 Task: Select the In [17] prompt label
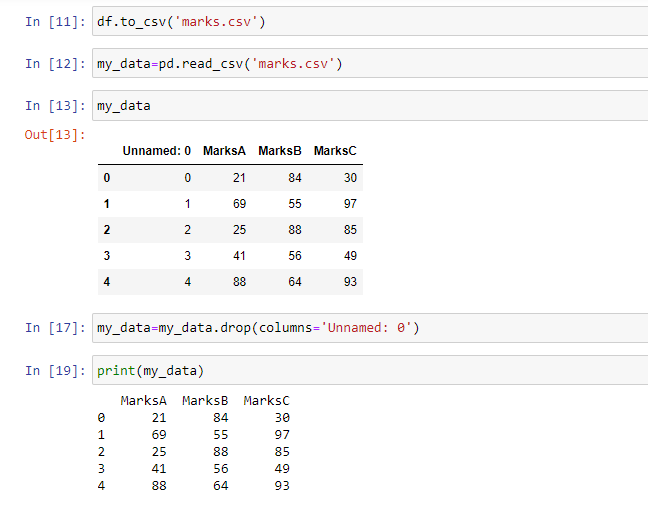(x=55, y=328)
